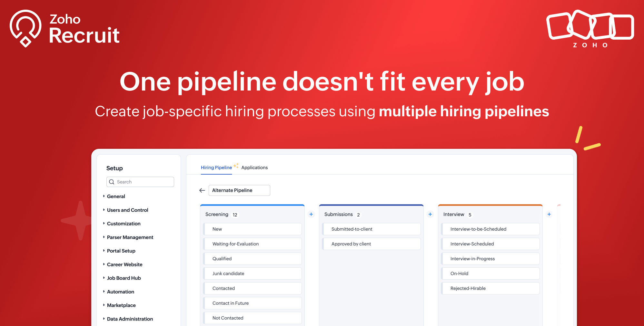This screenshot has width=644, height=326.
Task: Expand the Career Website arrow
Action: click(104, 264)
